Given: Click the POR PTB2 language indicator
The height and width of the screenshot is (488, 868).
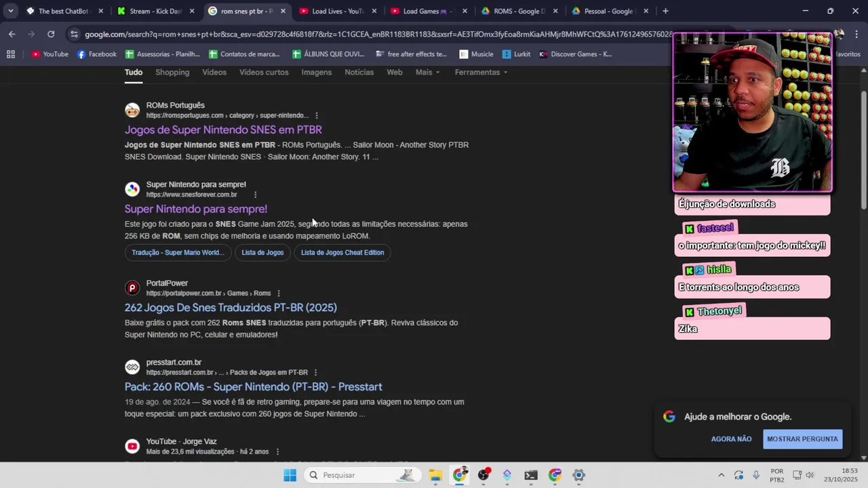Looking at the screenshot, I should click(x=777, y=475).
